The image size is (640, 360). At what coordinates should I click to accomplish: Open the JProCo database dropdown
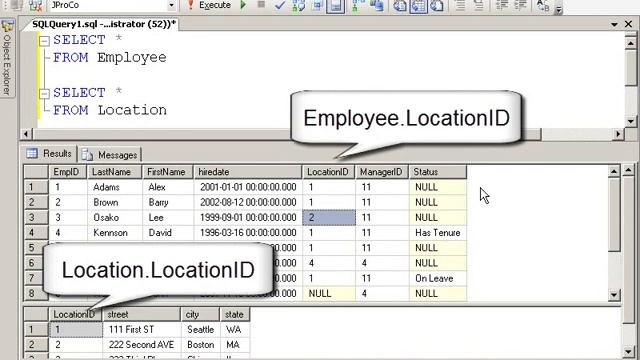[x=171, y=6]
